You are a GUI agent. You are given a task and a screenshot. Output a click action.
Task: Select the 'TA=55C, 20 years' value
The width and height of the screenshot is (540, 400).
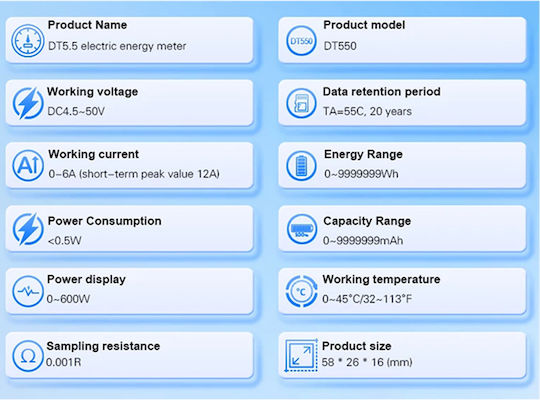367,111
